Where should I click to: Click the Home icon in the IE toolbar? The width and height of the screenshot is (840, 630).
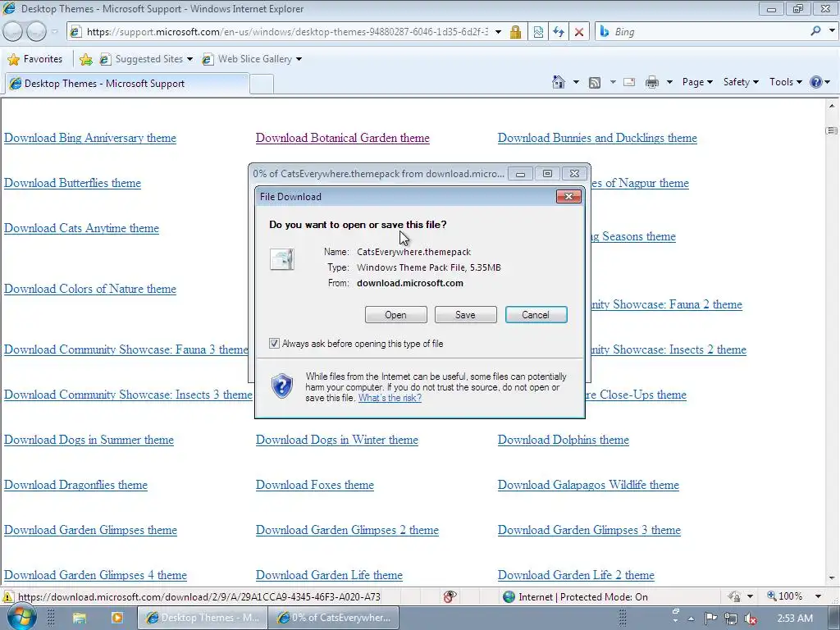click(558, 82)
